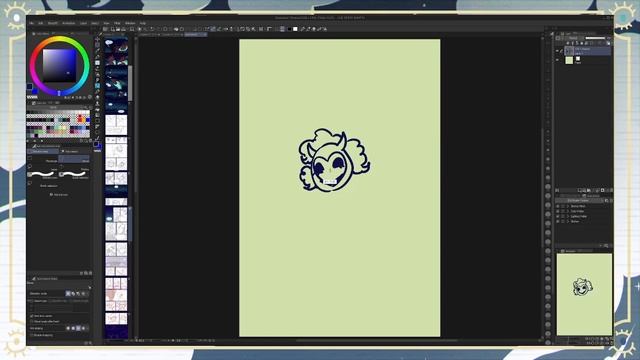Toggle checkbox of third auto action row
640x360 pixels.
tap(558, 216)
